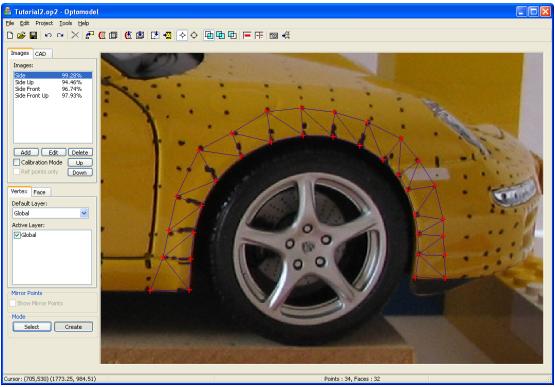
Task: Select the highlighted crosshair point tool icon
Action: tap(182, 35)
